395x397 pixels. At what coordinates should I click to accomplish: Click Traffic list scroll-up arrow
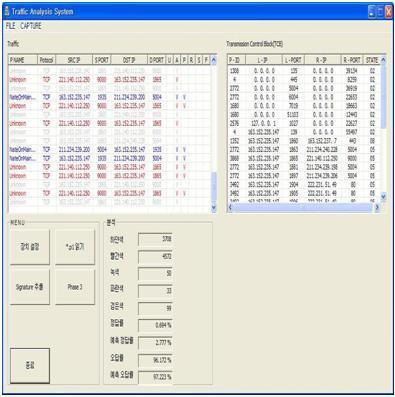pyautogui.click(x=214, y=60)
